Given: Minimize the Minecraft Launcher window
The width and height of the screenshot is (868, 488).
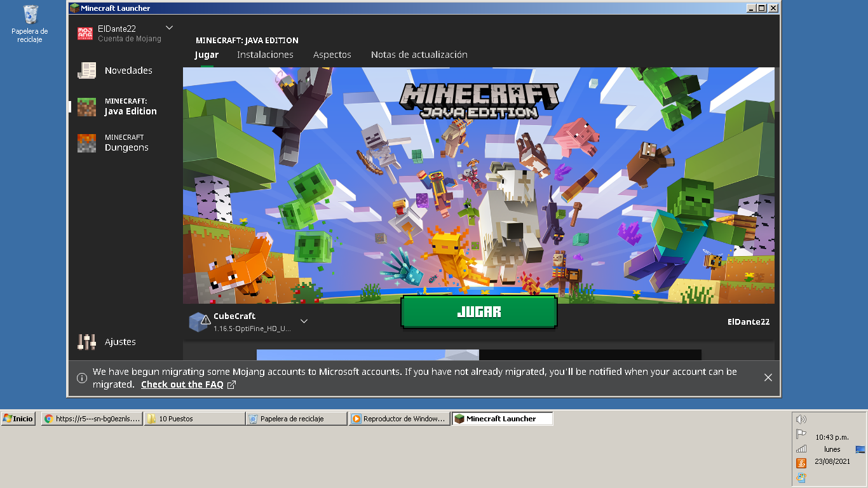Looking at the screenshot, I should pyautogui.click(x=752, y=8).
